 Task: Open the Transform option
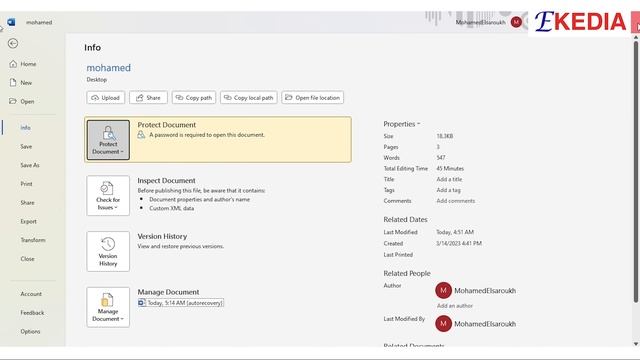(33, 240)
